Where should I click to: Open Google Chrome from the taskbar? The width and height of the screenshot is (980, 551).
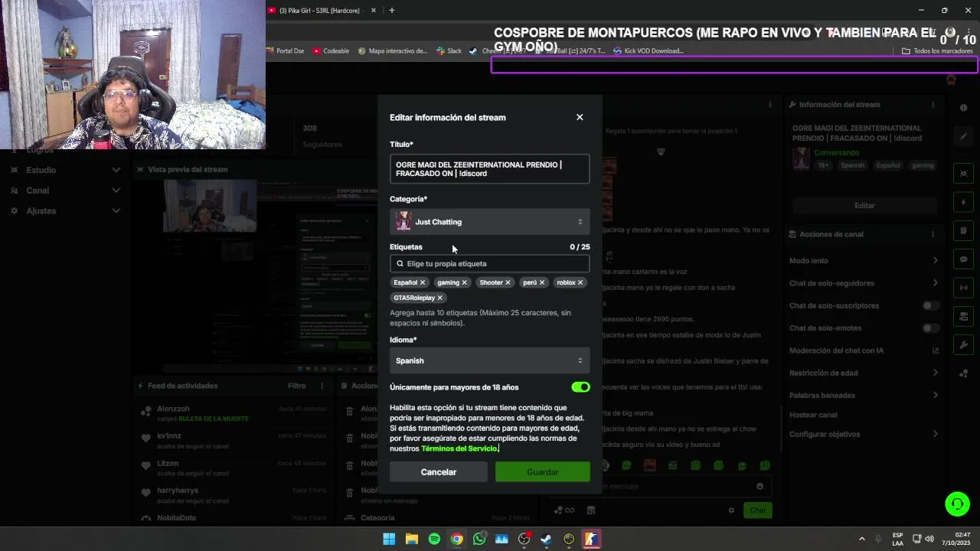[x=456, y=539]
